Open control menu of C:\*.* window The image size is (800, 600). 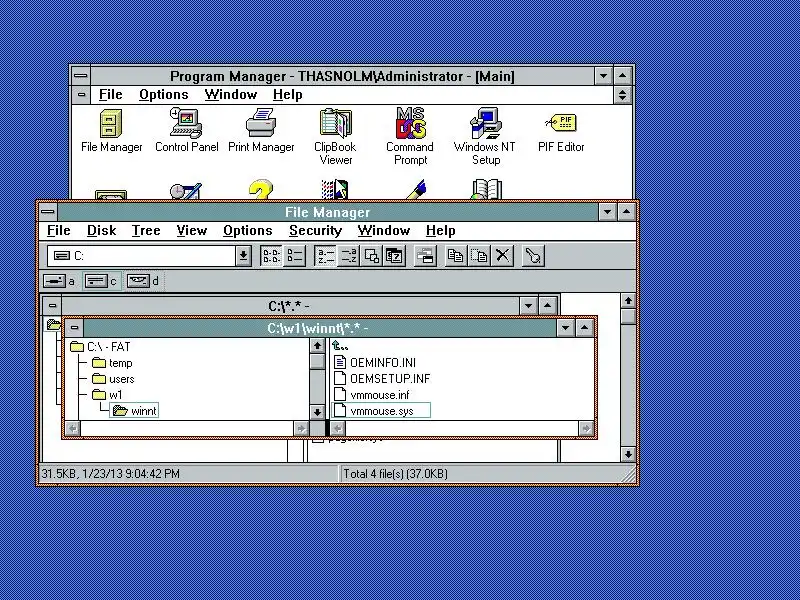click(x=52, y=306)
